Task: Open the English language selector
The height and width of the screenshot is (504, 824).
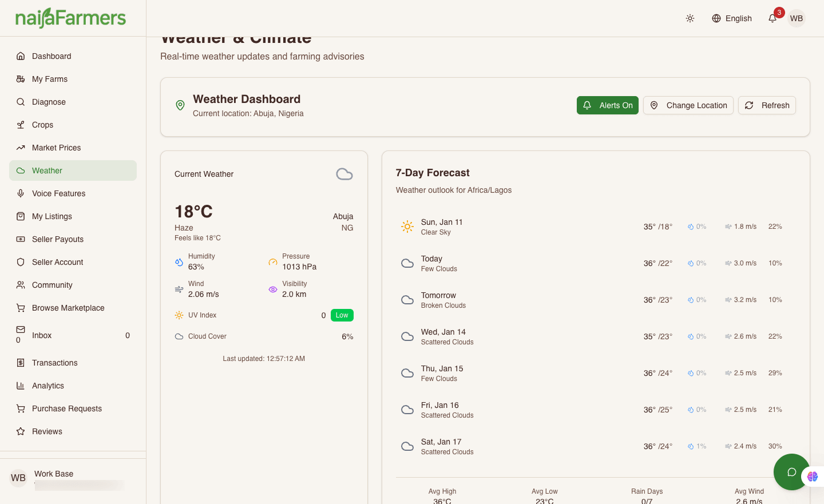Action: coord(731,18)
